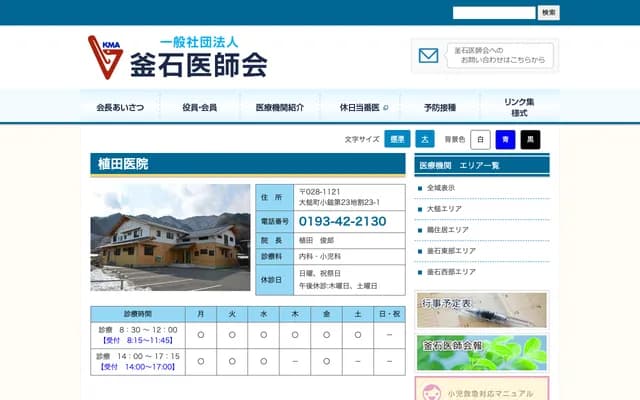Open the 小児救急対応マニュアル banner
The height and width of the screenshot is (400, 640).
[482, 389]
